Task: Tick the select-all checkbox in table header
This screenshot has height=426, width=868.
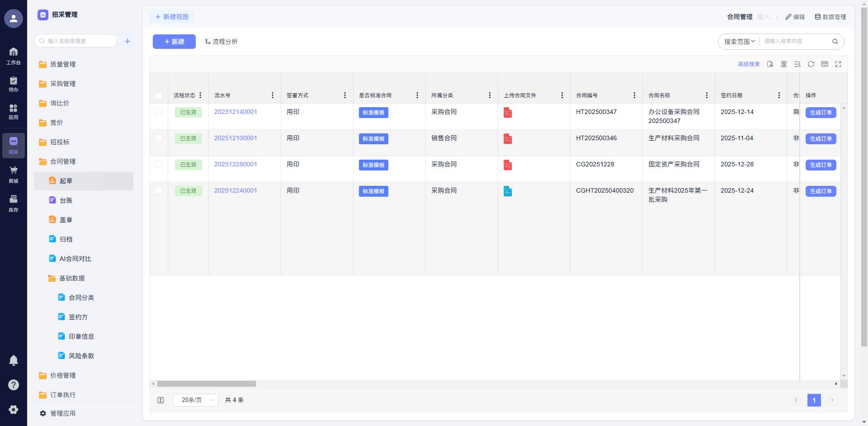Action: pos(159,96)
